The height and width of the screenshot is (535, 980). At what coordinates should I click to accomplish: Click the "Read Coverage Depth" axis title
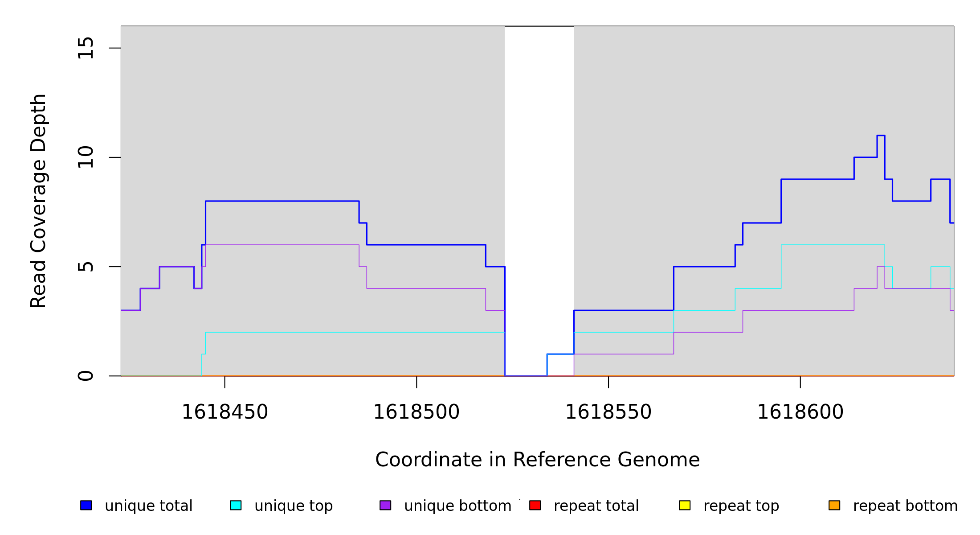[38, 201]
